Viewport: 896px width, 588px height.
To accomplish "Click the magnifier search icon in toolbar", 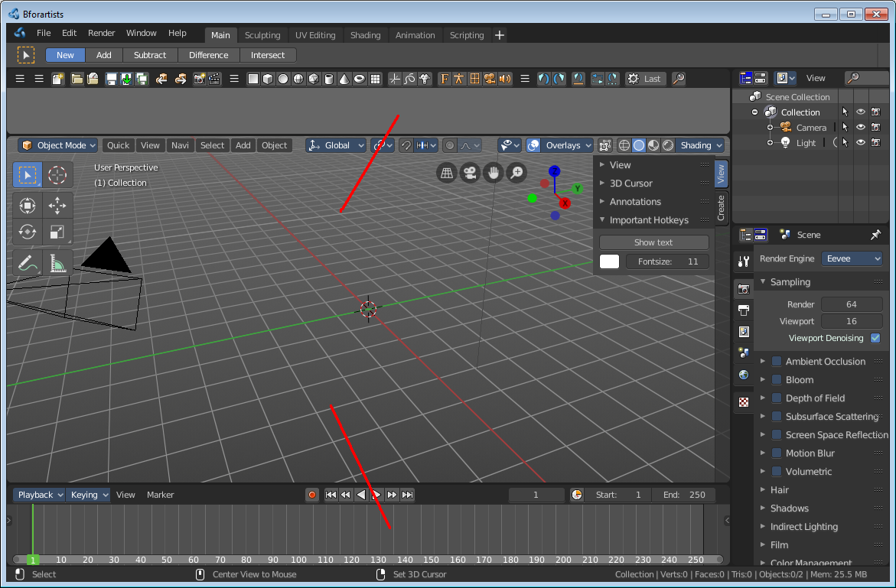I will (x=678, y=79).
